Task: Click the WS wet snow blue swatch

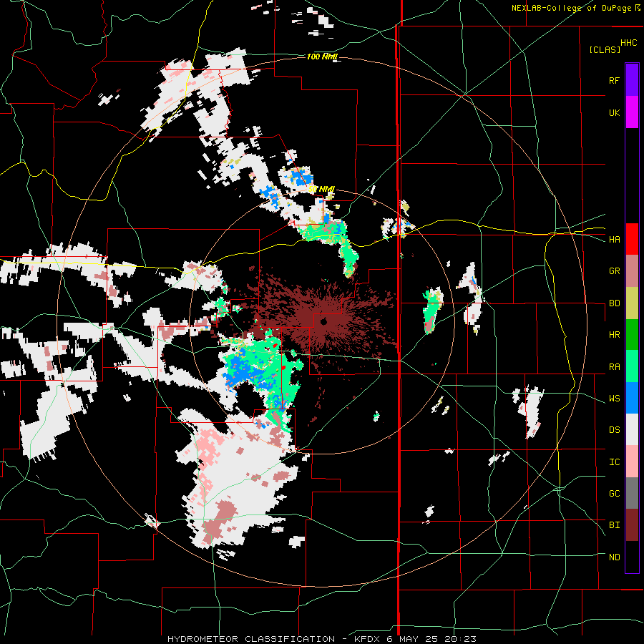Action: click(632, 398)
